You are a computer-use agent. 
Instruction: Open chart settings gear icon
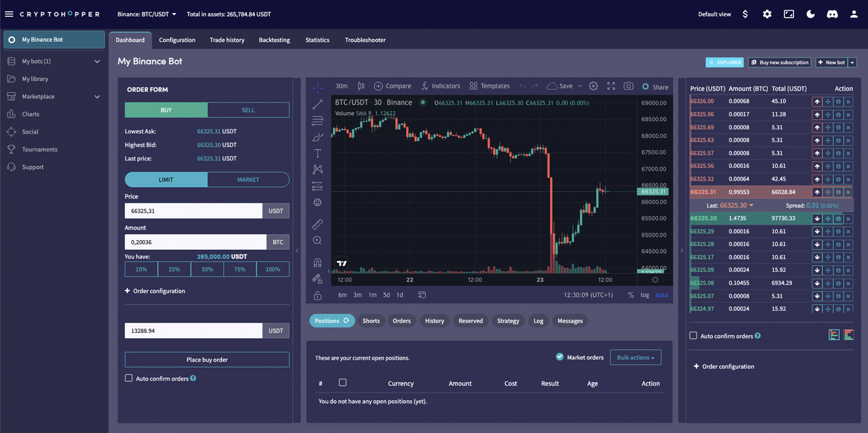click(x=593, y=86)
